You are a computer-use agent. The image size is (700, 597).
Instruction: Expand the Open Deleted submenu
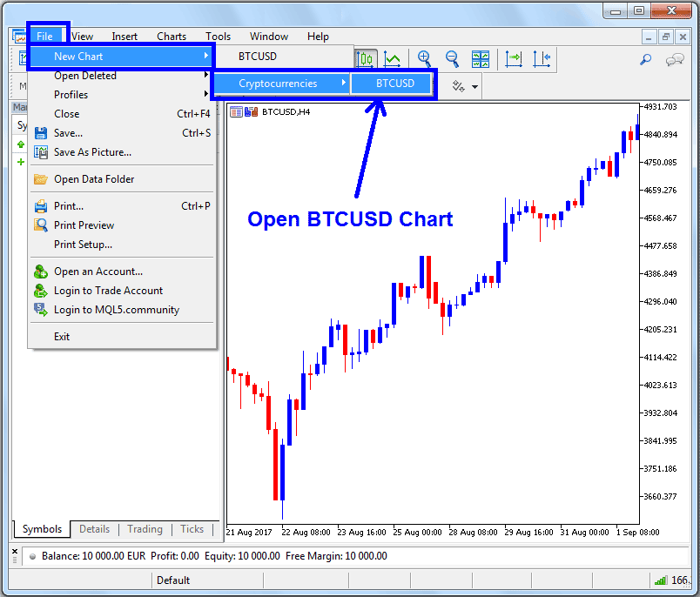tap(121, 76)
